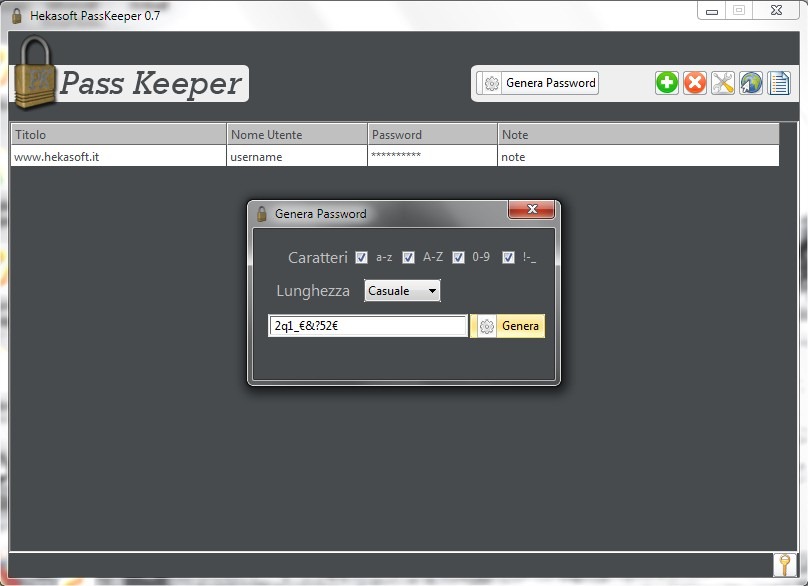Open the wrench and screwdriver settings icon
This screenshot has height=586, width=808.
722,83
